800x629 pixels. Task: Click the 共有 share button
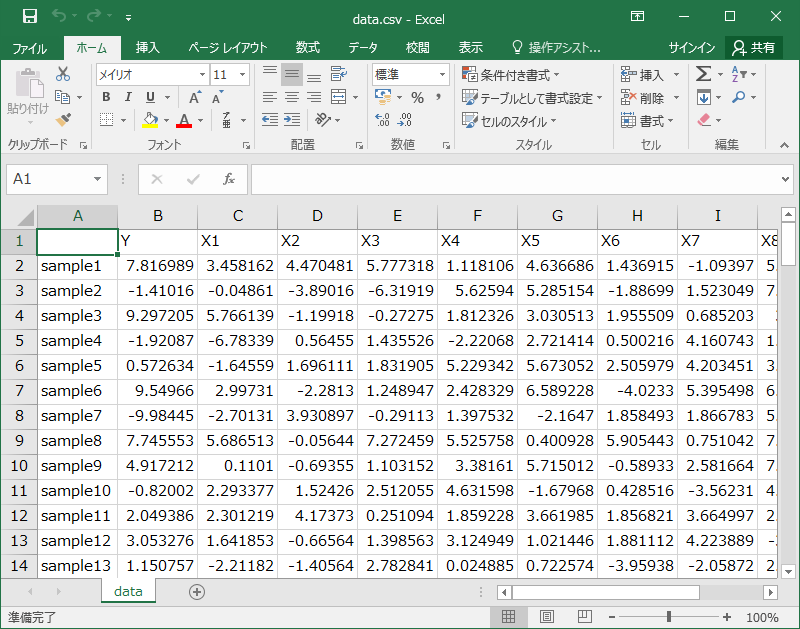(754, 48)
